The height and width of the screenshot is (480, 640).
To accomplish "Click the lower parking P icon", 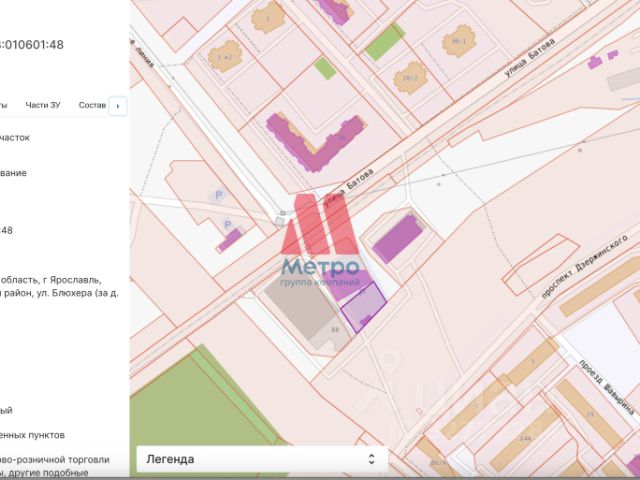I will (228, 224).
